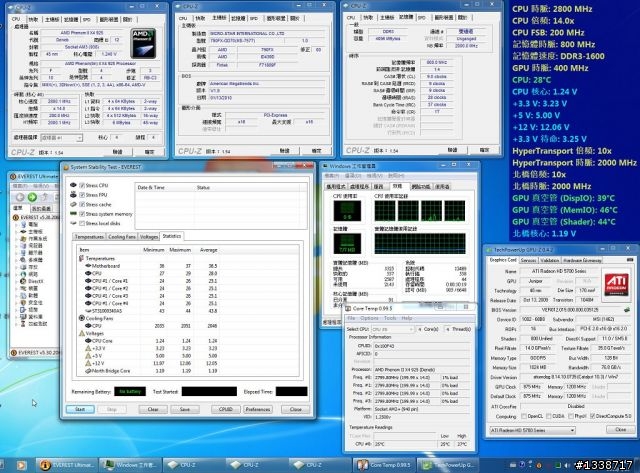The width and height of the screenshot is (640, 473).
Task: Click the Clear button in Stability Test
Action: 153,409
